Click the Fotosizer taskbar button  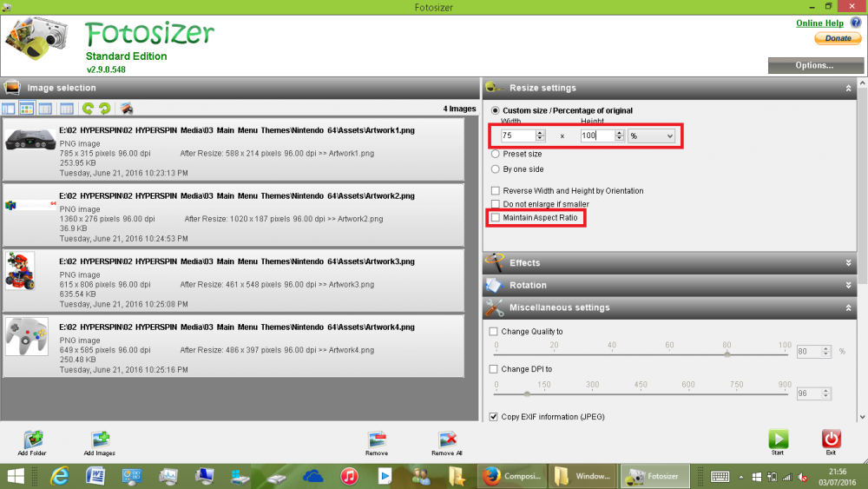[x=655, y=476]
